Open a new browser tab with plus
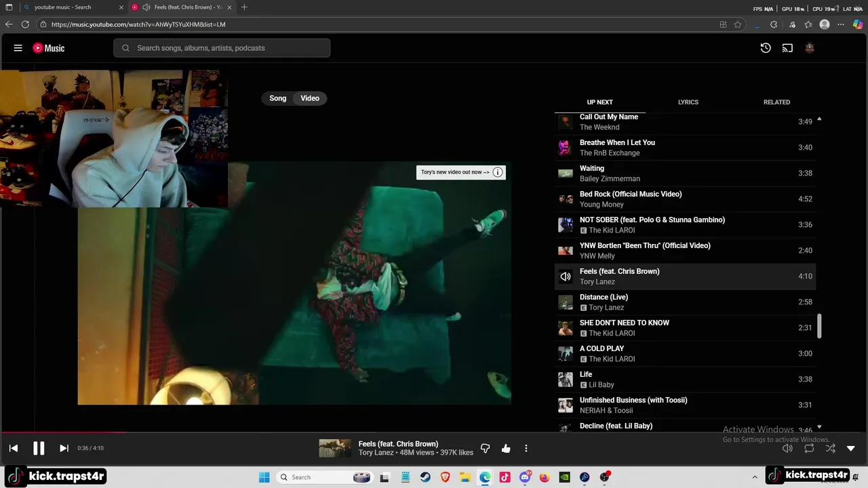Image resolution: width=868 pixels, height=488 pixels. 244,7
